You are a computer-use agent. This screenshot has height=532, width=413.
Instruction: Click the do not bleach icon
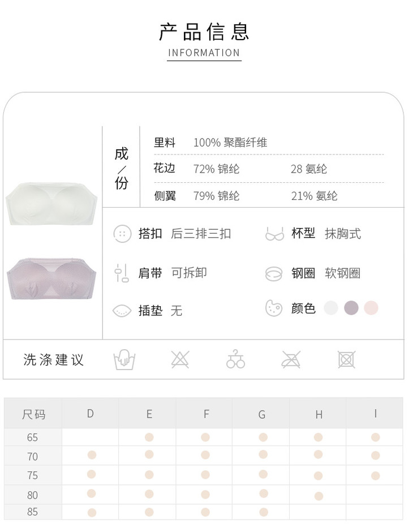180,359
